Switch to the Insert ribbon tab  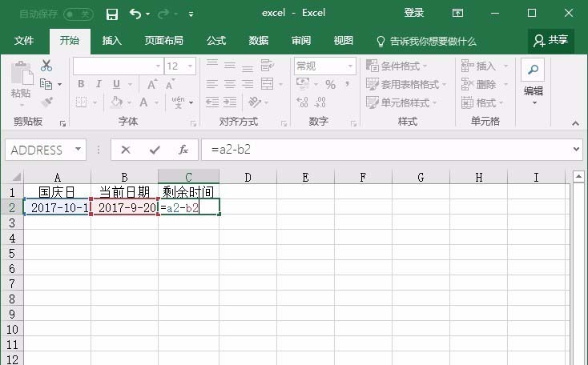112,41
